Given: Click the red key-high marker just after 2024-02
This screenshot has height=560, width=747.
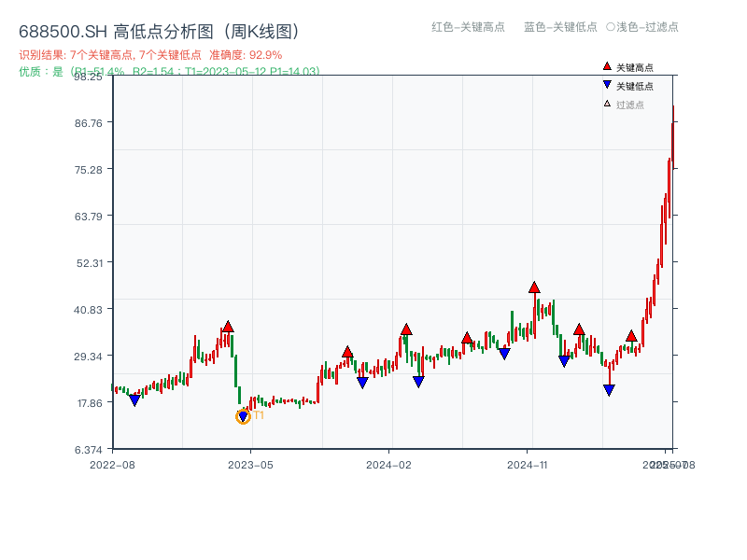Looking at the screenshot, I should coord(406,329).
